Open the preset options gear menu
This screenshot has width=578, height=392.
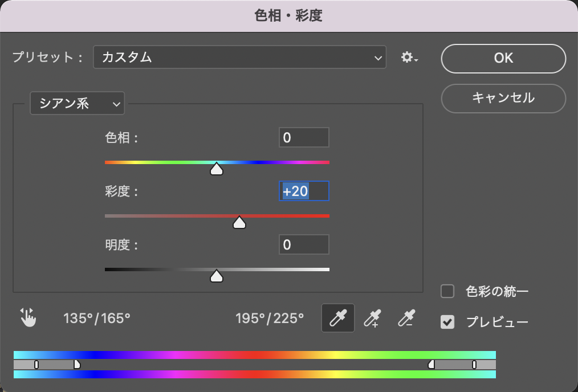(409, 58)
